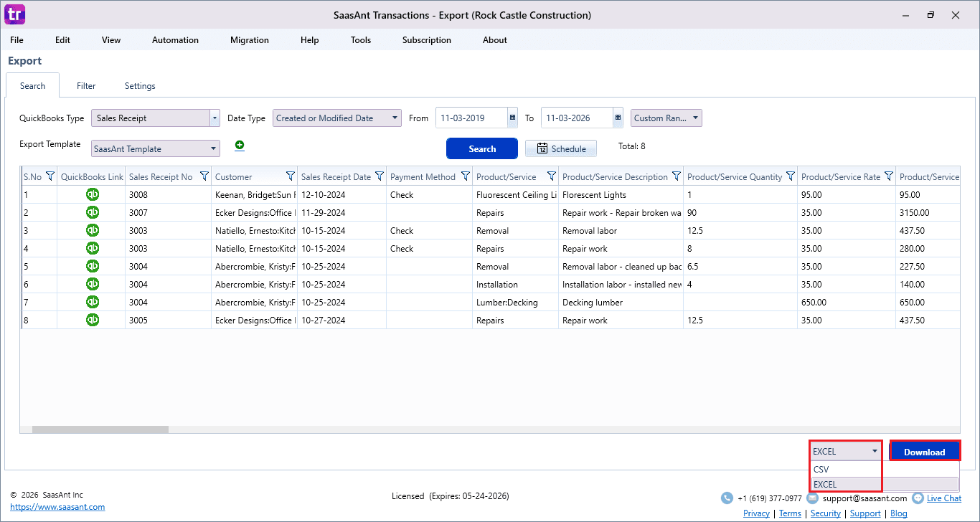
Task: Filter the Sales Receipt No column
Action: click(x=204, y=176)
